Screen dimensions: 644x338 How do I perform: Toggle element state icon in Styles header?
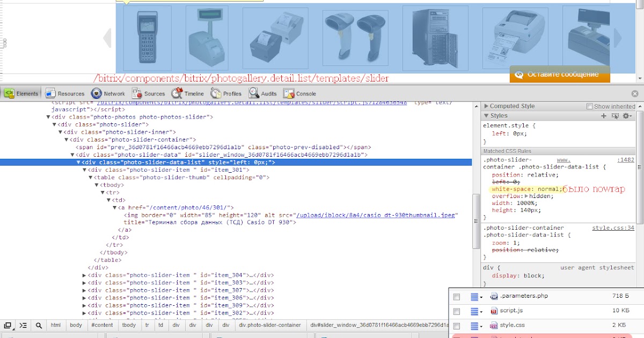pos(615,116)
